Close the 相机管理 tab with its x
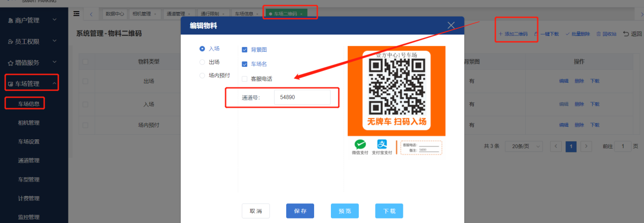Screen dimensions: 644x223 pyautogui.click(x=155, y=14)
